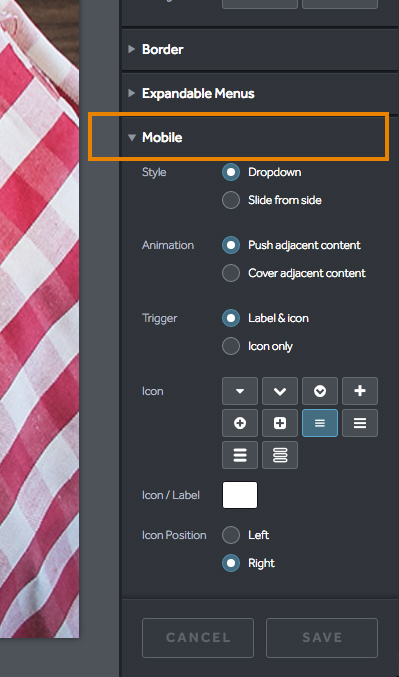Select the bold solid hamburger icon
Viewport: 399px width, 677px height.
point(240,455)
